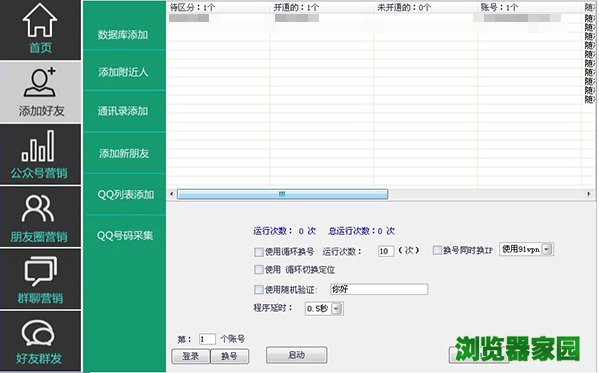This screenshot has height=373, width=599.
Task: Switch to 通讯录添加 tab
Action: click(x=124, y=111)
